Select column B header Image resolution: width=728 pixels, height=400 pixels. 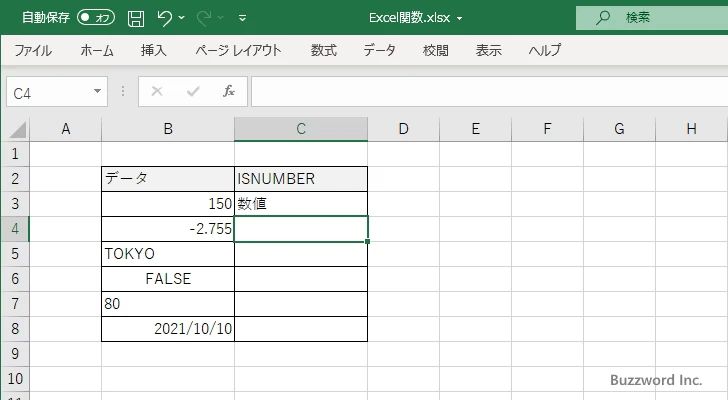(x=168, y=129)
